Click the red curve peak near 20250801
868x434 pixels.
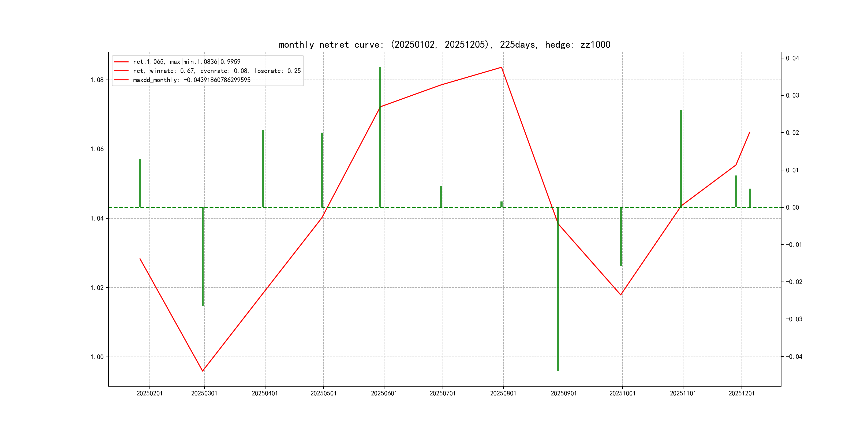pos(502,68)
